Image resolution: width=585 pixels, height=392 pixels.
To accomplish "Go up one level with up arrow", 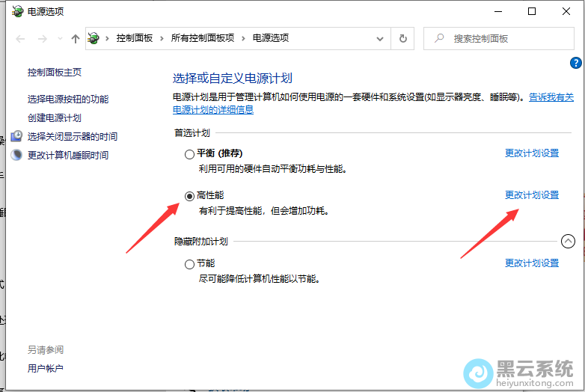I will point(75,38).
